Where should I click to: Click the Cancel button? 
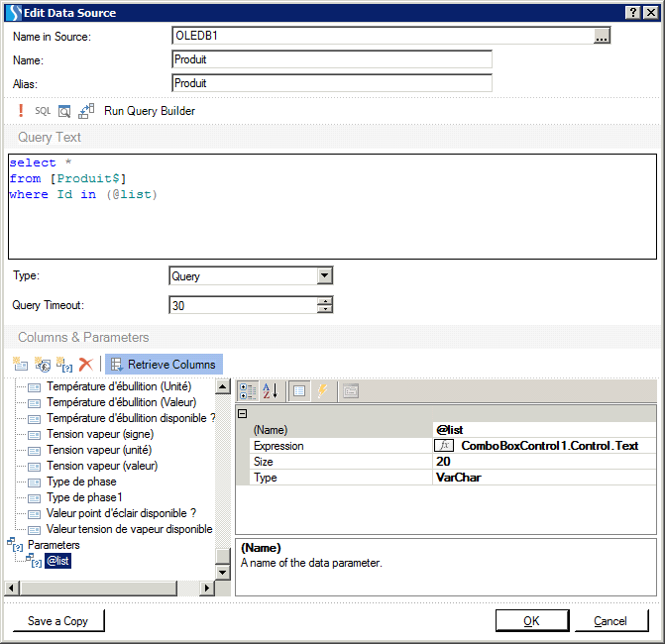pyautogui.click(x=610, y=621)
